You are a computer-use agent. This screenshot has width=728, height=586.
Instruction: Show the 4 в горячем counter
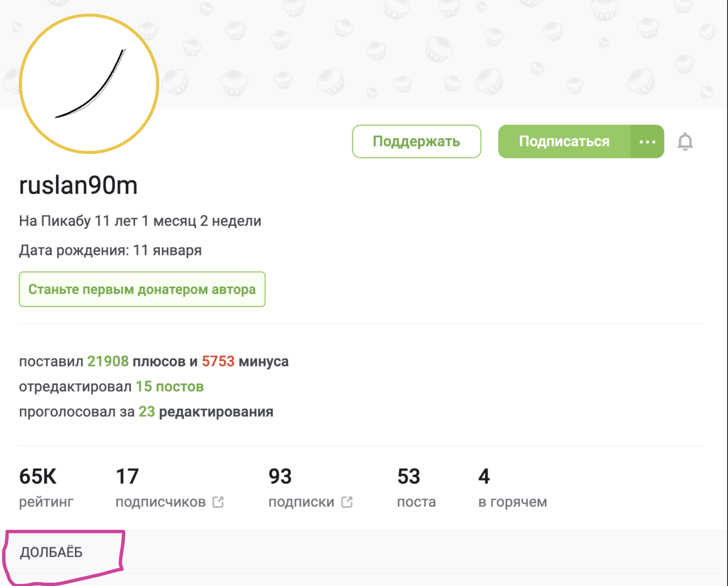tap(512, 487)
